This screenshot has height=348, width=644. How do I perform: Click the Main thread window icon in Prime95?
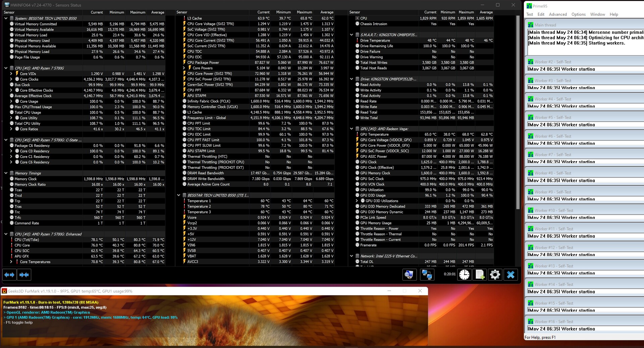[x=531, y=25]
